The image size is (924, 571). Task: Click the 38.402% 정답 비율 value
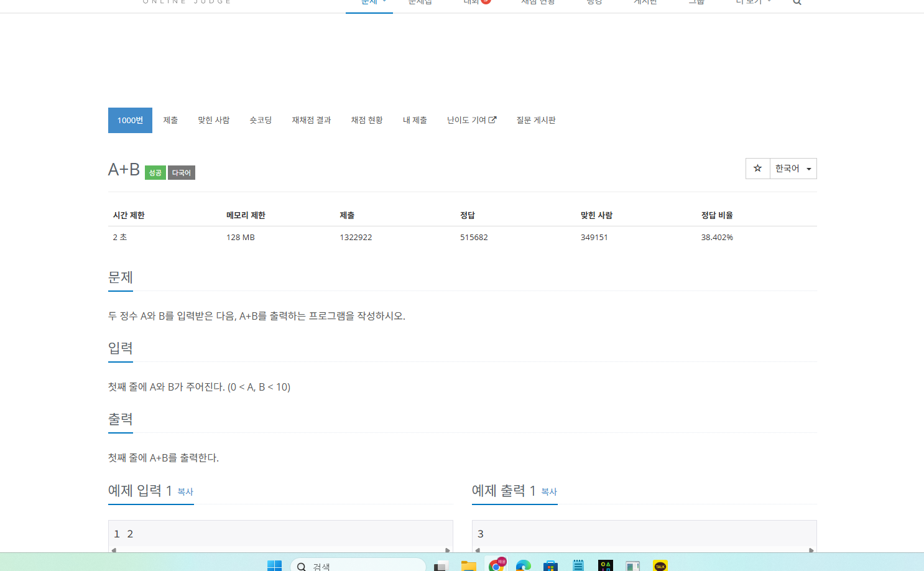click(717, 237)
